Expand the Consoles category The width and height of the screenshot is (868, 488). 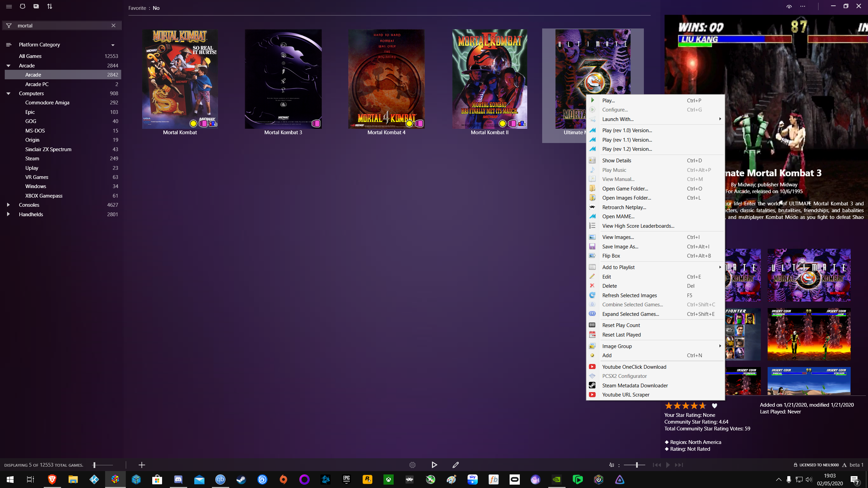(8, 205)
